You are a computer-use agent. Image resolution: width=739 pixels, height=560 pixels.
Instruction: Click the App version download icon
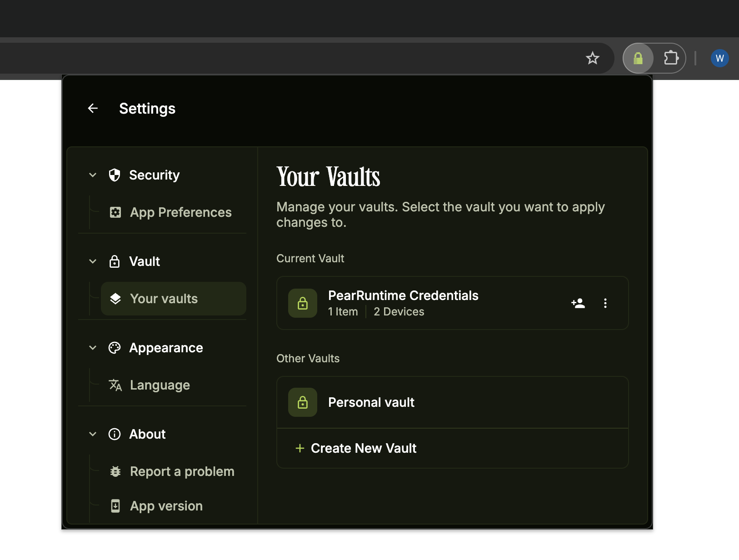[x=115, y=506]
